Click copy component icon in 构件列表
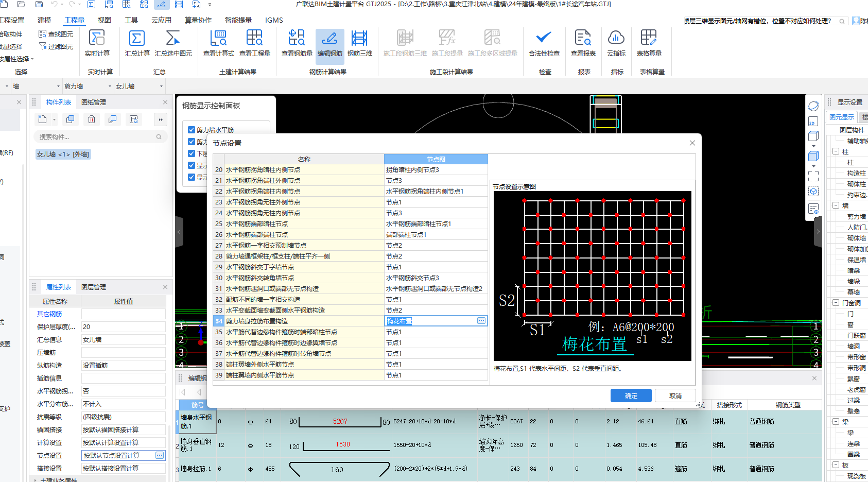This screenshot has width=868, height=482. point(71,119)
